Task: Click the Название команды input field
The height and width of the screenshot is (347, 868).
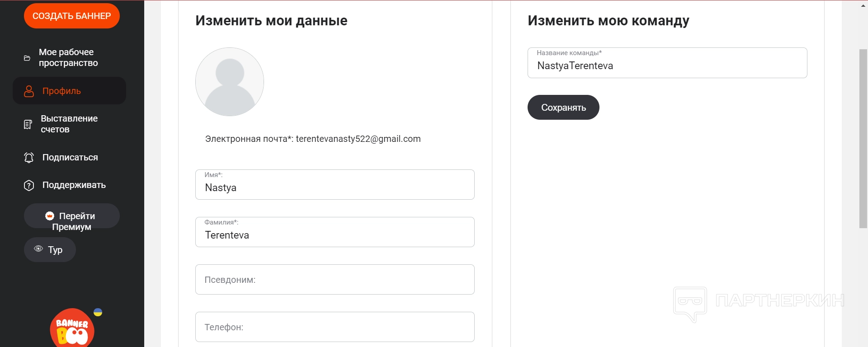Action: [x=667, y=66]
